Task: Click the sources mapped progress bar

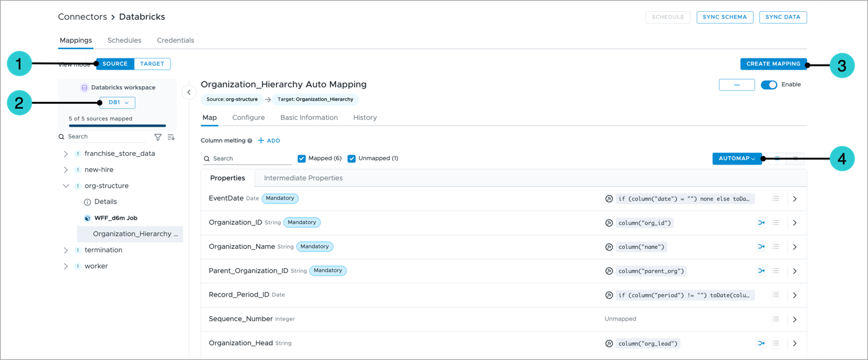Action: (117, 125)
